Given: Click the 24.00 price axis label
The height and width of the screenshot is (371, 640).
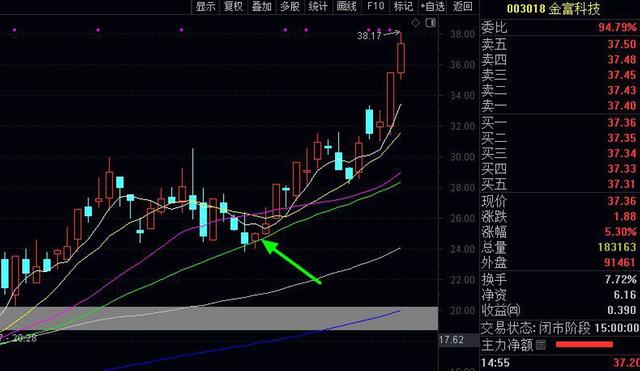Looking at the screenshot, I should point(462,249).
